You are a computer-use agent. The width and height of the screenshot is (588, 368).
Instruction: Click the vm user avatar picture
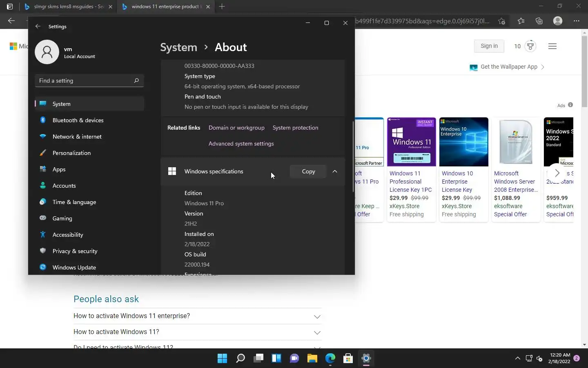[x=47, y=52]
